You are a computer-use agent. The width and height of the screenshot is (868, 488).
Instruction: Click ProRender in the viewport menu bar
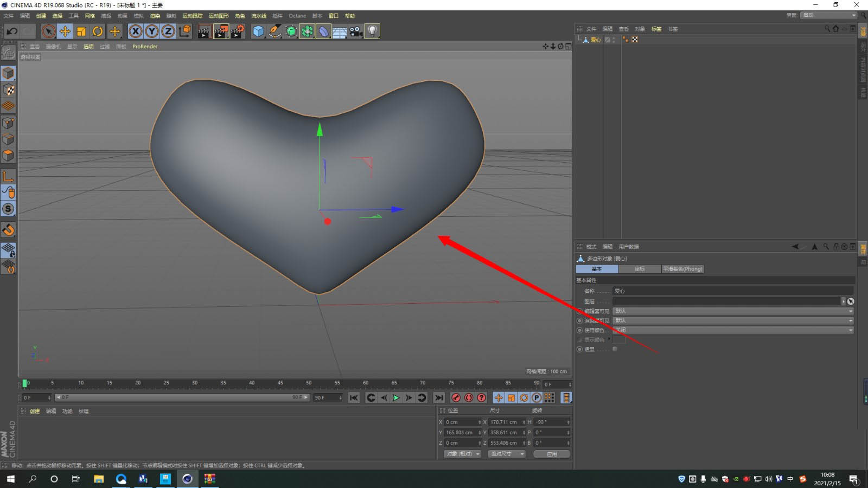(x=144, y=47)
